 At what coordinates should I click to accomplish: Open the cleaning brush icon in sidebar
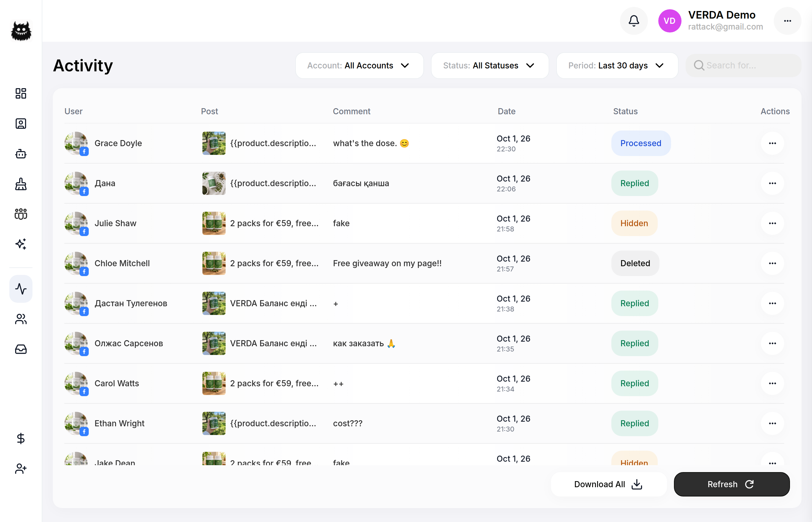point(21,184)
